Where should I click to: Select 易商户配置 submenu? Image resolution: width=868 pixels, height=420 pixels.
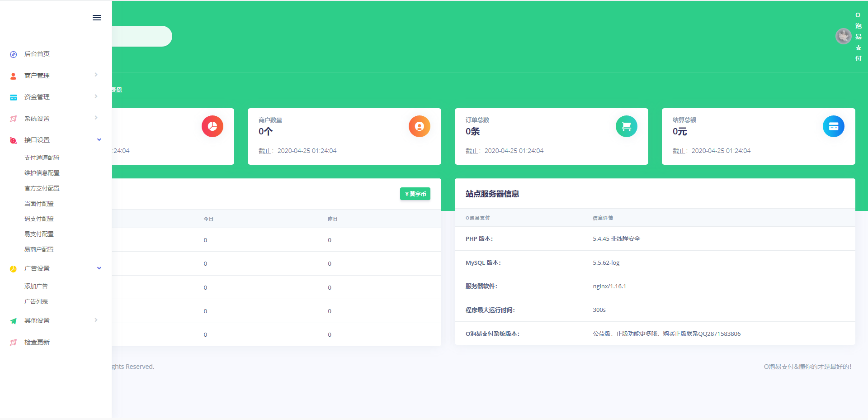pos(39,249)
